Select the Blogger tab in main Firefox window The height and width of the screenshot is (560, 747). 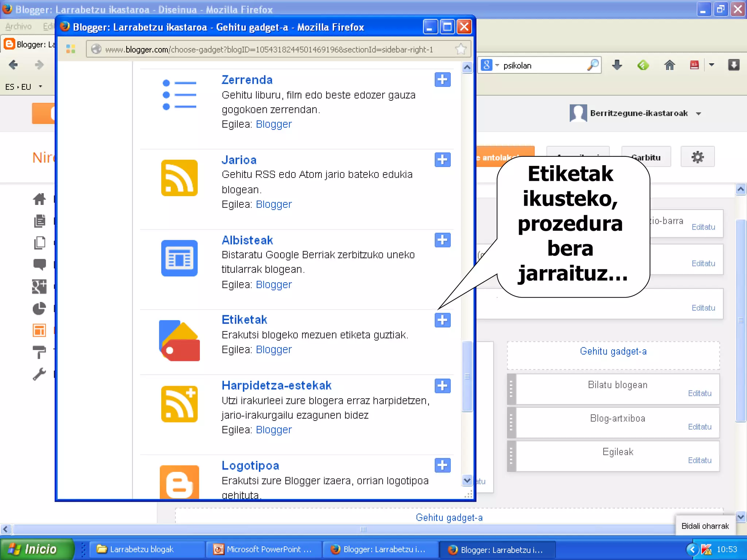pos(28,44)
